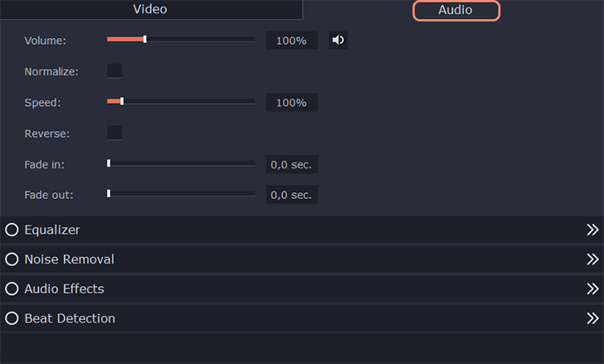Click the Fade out slider track

click(181, 194)
